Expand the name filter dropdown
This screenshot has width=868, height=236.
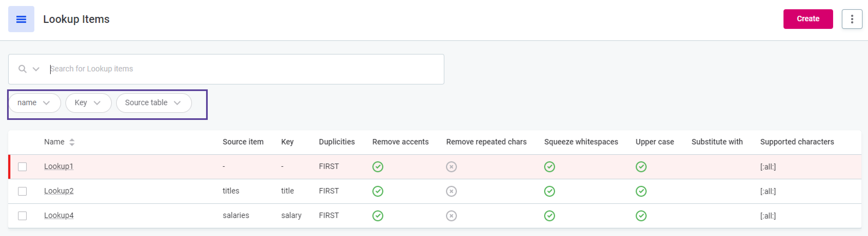click(34, 103)
